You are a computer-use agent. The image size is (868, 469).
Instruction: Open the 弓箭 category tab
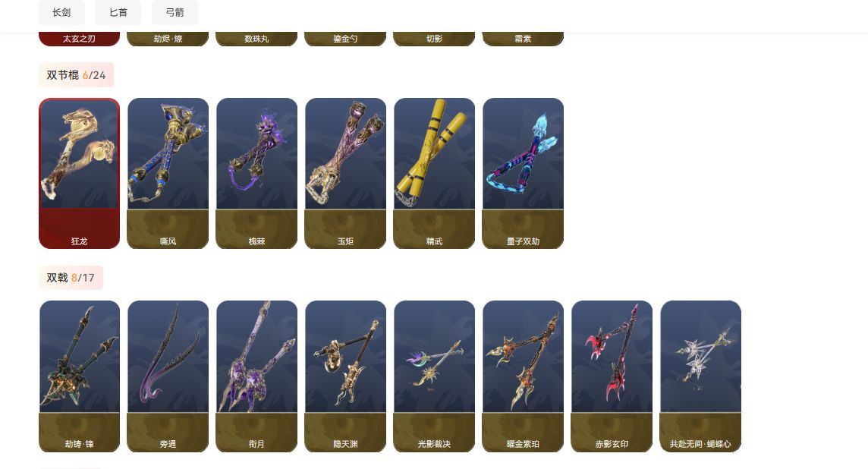click(175, 12)
